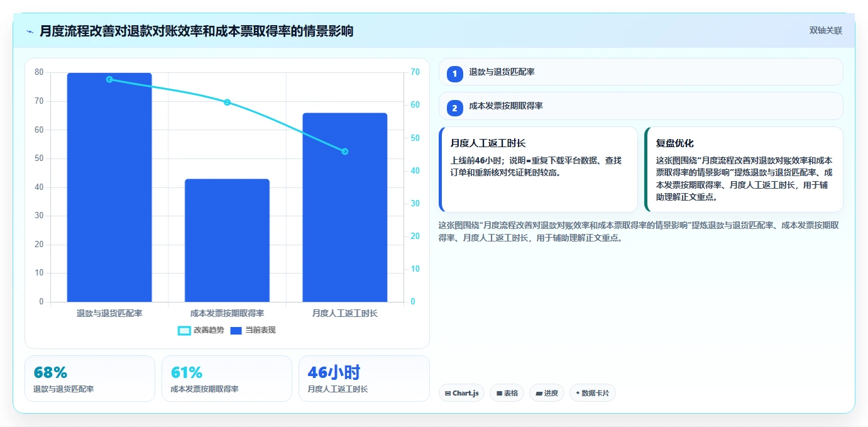Click the 68% stat card
The width and height of the screenshot is (868, 427).
click(x=90, y=379)
